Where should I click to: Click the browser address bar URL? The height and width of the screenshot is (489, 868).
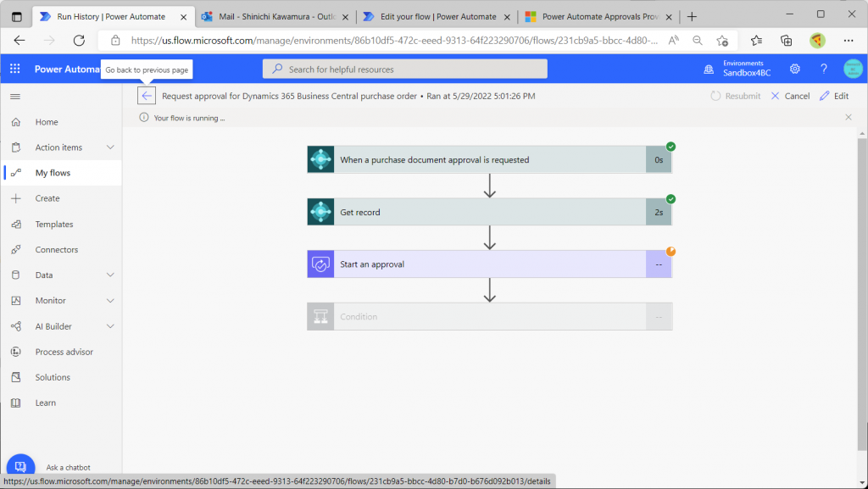tap(395, 41)
